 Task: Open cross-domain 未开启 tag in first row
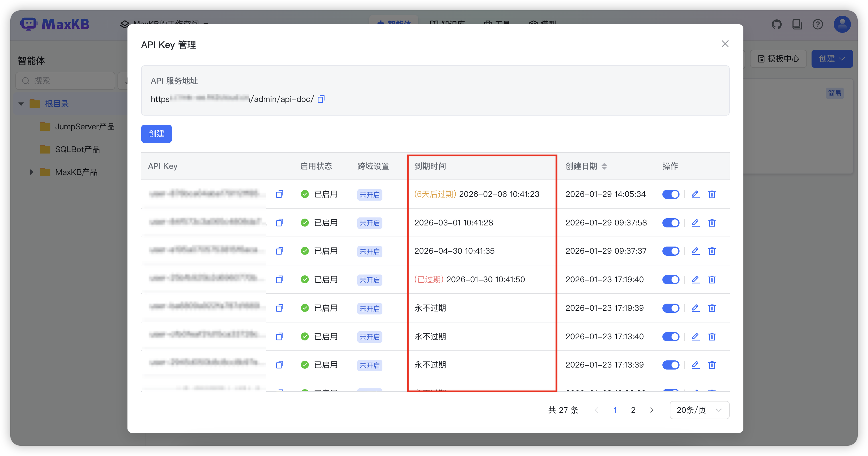(x=369, y=195)
